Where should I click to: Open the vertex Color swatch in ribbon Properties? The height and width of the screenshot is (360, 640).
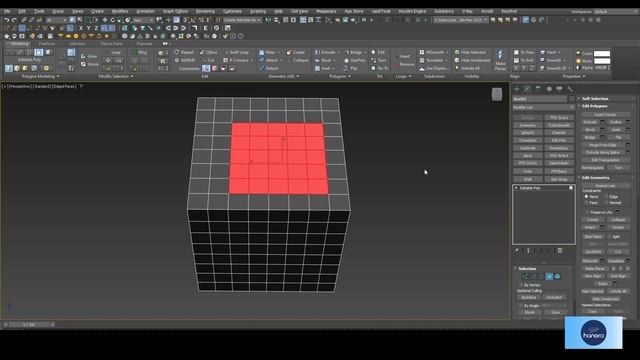(x=602, y=53)
